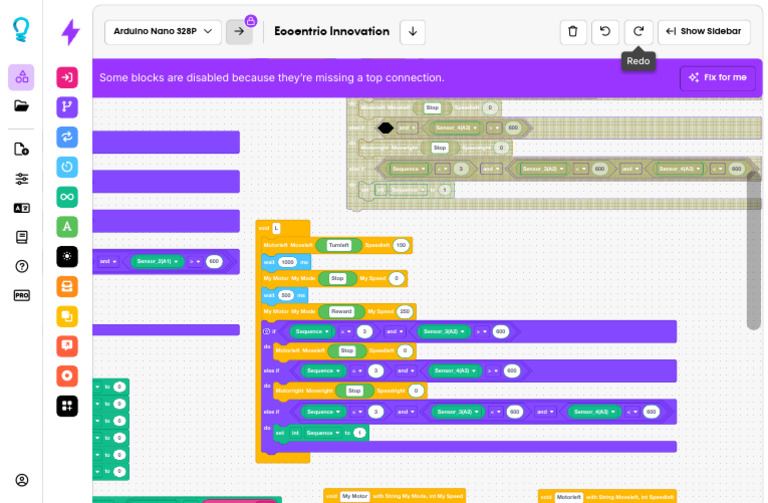The height and width of the screenshot is (503, 768).
Task: Open the Sensor_4(A3) > 600 dropdown in first else if
Action: 455,371
